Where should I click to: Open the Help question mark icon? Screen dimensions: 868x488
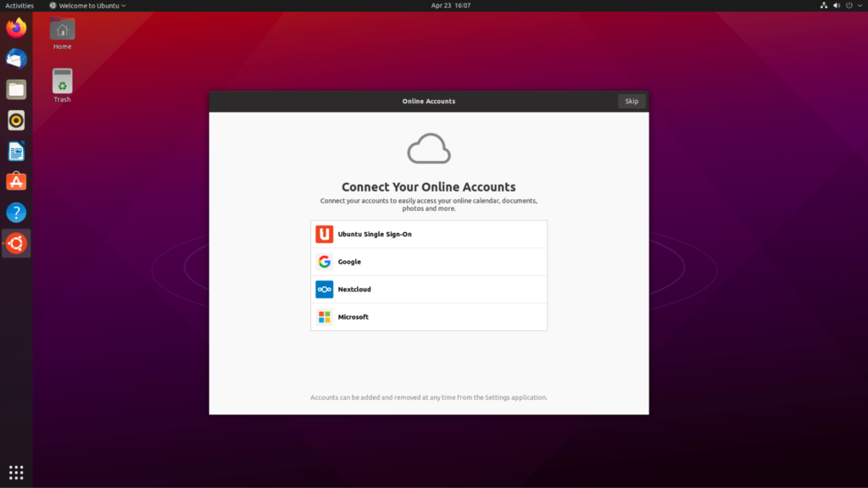(x=16, y=213)
